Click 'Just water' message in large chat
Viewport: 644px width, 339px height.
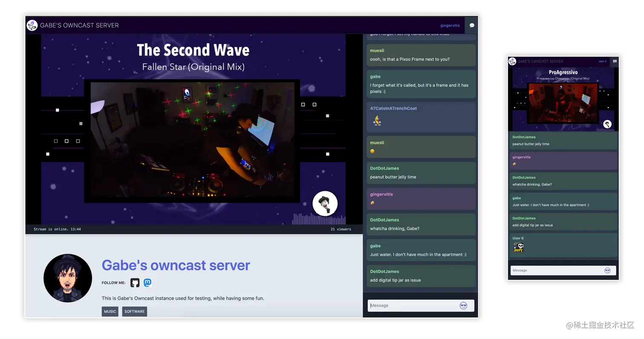point(421,250)
